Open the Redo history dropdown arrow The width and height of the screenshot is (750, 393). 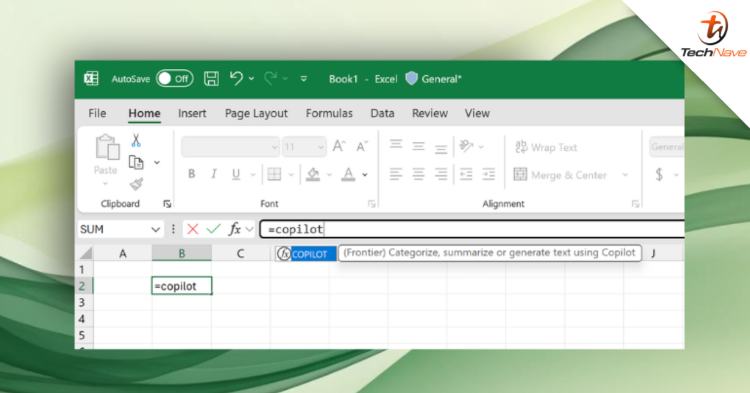point(285,79)
